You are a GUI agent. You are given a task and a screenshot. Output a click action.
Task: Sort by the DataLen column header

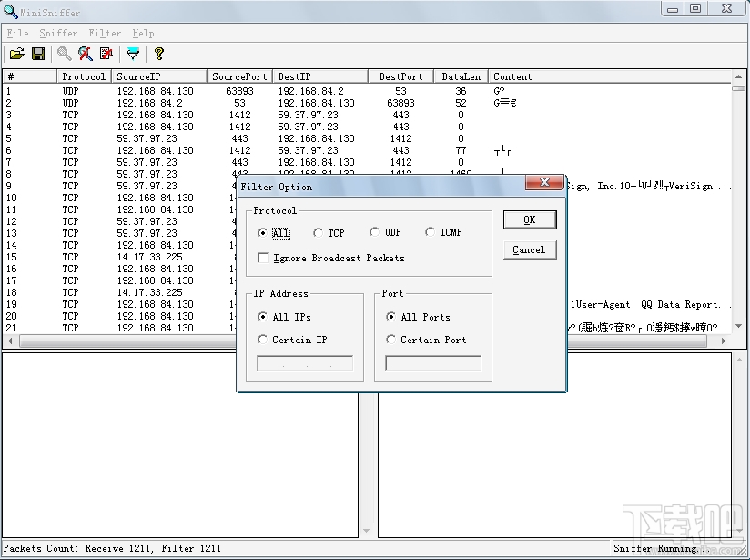[461, 76]
